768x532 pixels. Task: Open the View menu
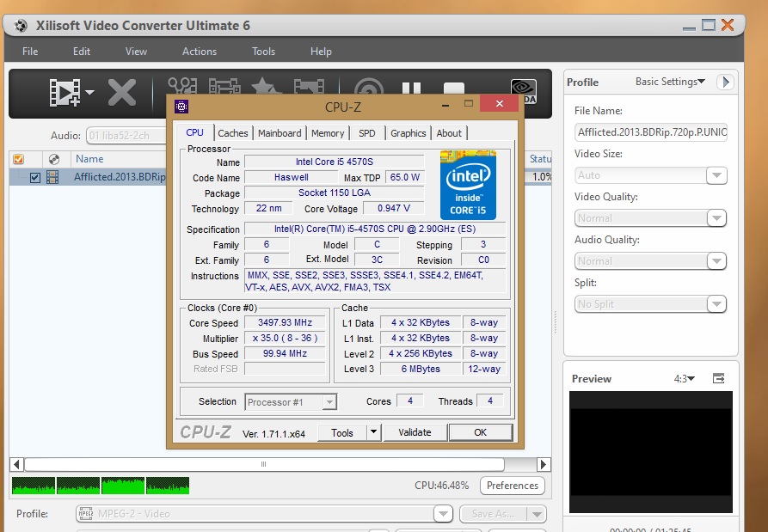136,52
